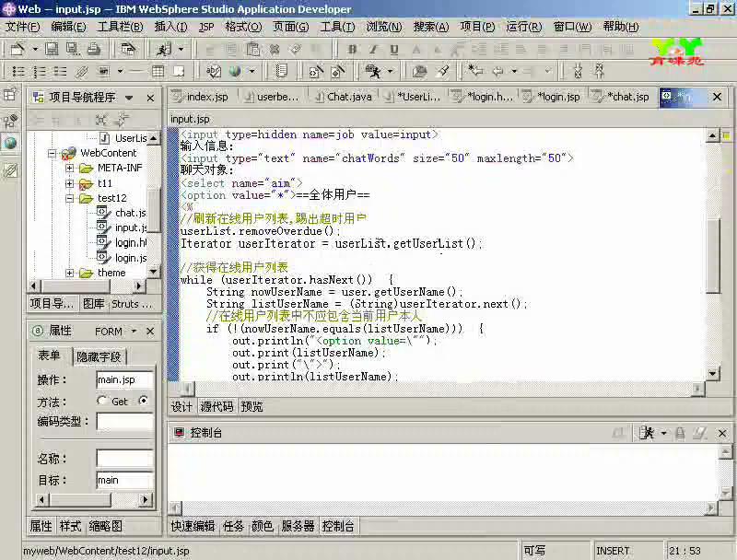Screen dimensions: 737x560
Task: Click the flashlight Search toolbar icon
Action: click(x=442, y=72)
